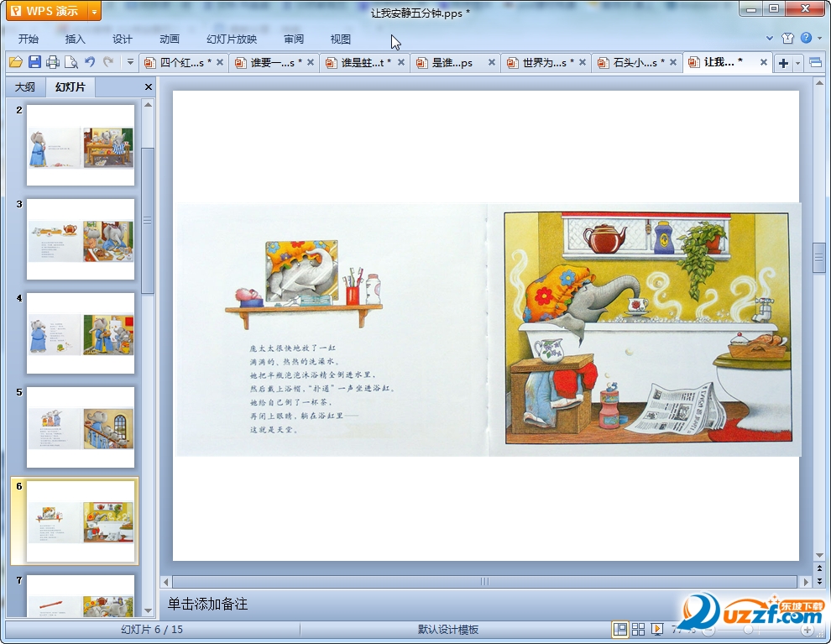Switch to slide sorter view icon

point(639,629)
